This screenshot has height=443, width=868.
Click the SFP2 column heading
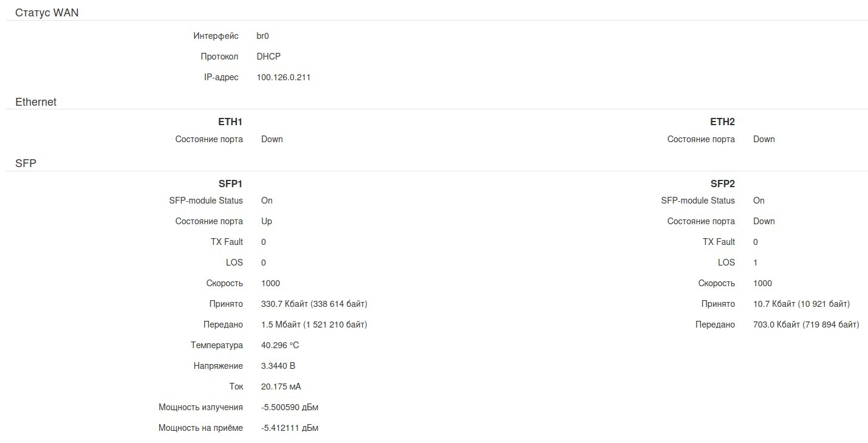tap(722, 184)
